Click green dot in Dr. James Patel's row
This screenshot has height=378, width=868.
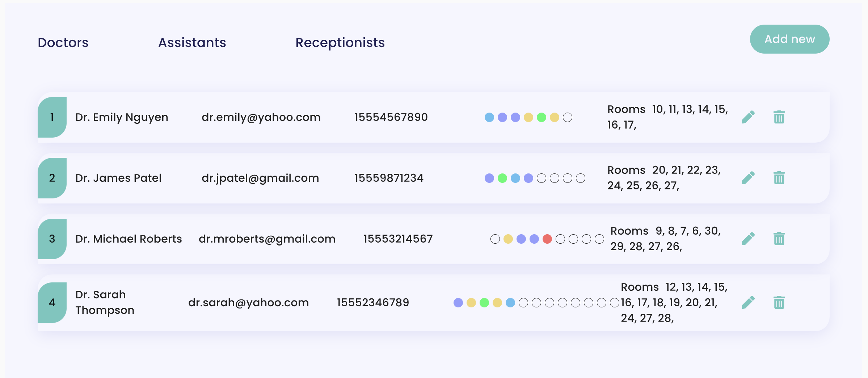[x=502, y=178]
